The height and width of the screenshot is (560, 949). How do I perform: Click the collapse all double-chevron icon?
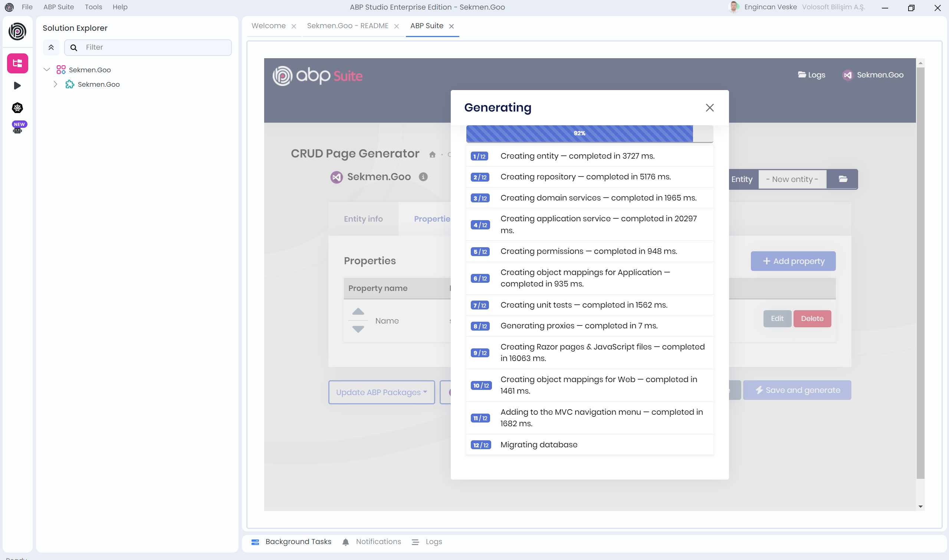[x=51, y=47]
